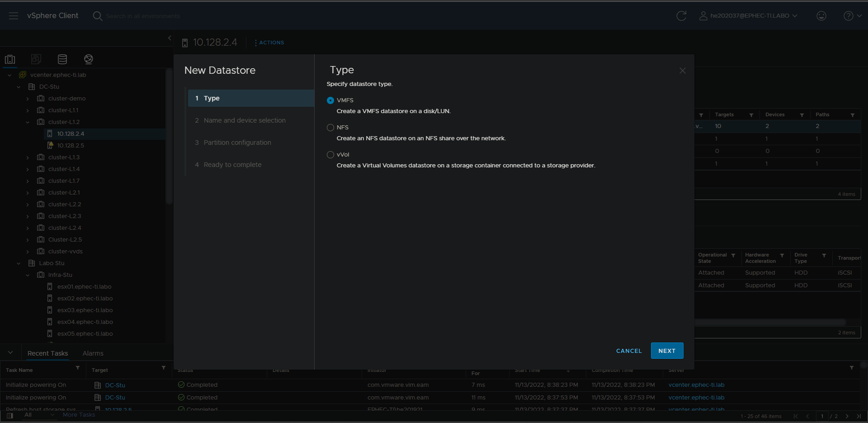Expand the cluster-vvds node
868x423 pixels.
coord(28,252)
